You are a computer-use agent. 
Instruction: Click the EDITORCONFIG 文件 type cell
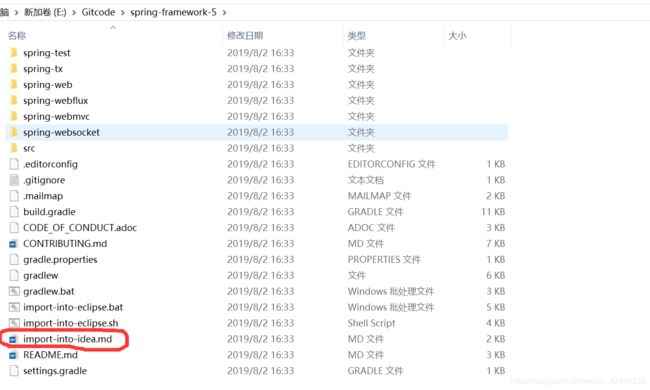click(x=391, y=164)
